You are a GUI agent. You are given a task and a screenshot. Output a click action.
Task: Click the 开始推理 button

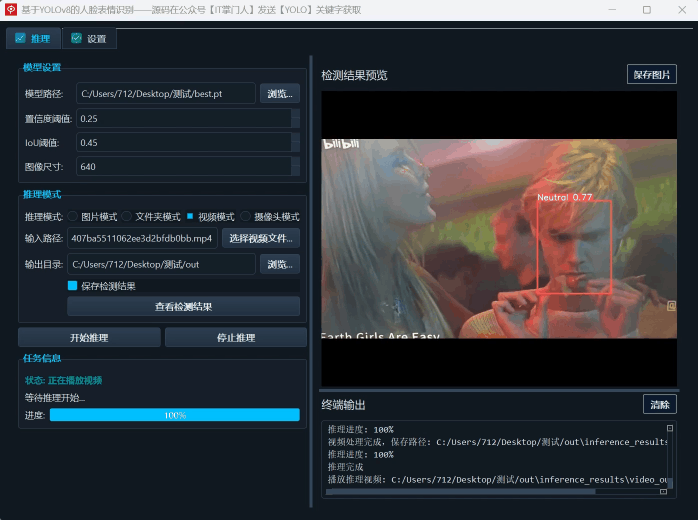tap(89, 337)
